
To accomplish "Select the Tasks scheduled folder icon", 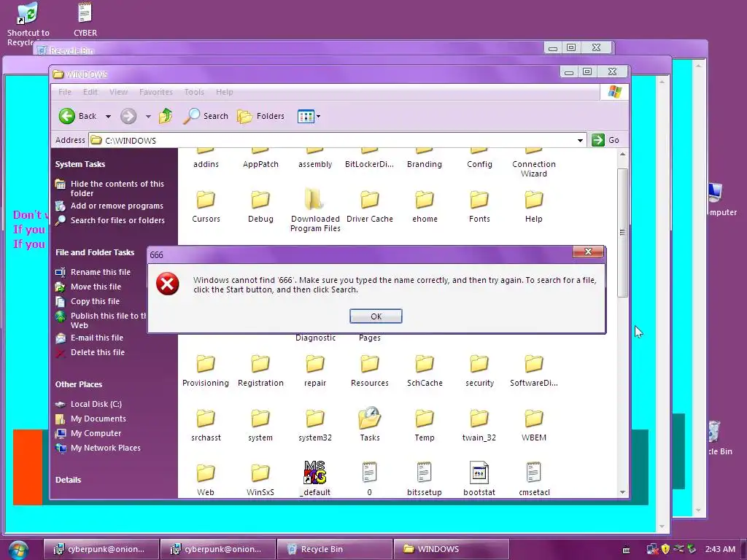I will [370, 418].
